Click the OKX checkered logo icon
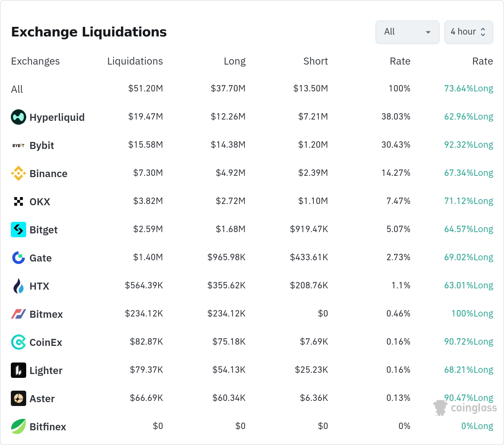Image resolution: width=504 pixels, height=445 pixels. (x=19, y=201)
